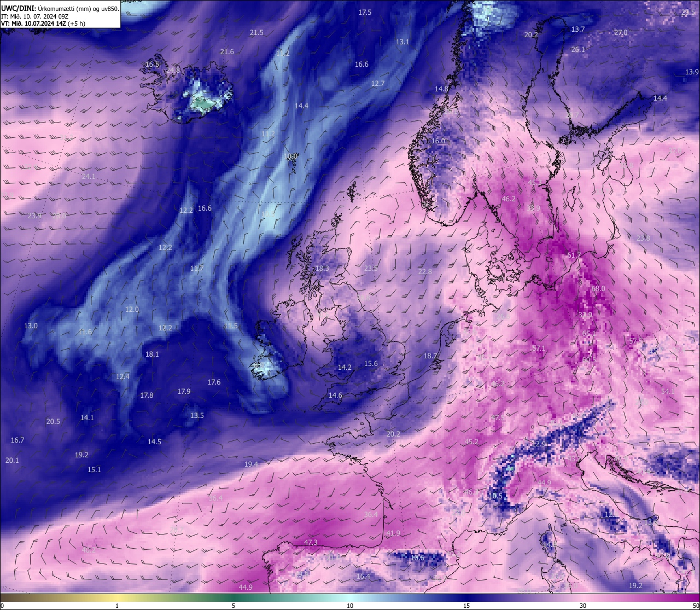Click the 13.0 value at the left edge
The height and width of the screenshot is (610, 700).
point(31,326)
